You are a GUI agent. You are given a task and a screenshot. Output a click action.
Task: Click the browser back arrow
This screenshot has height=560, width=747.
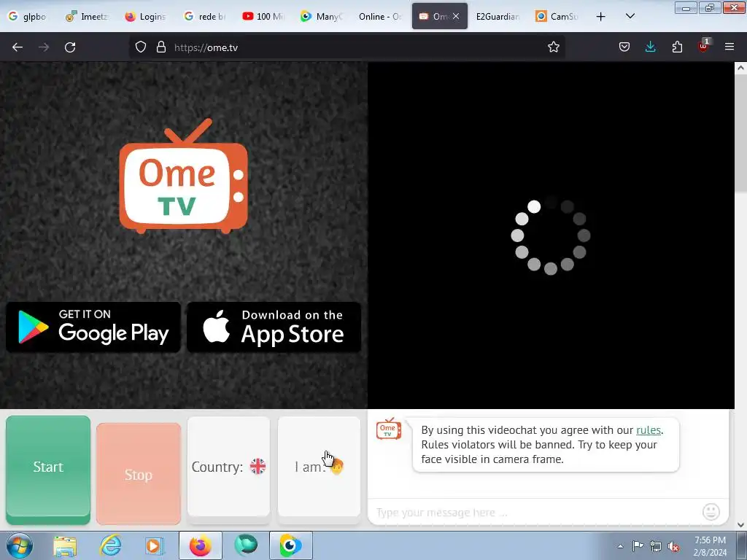18,47
